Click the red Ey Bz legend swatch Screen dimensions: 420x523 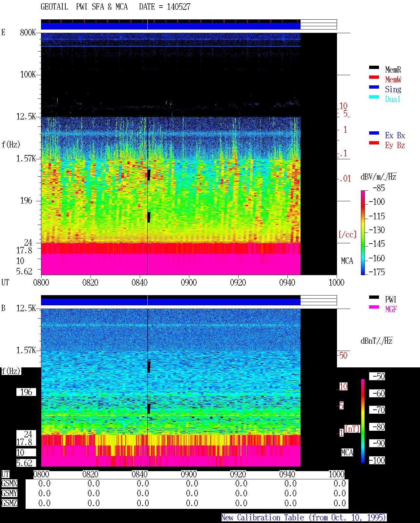[x=374, y=143]
